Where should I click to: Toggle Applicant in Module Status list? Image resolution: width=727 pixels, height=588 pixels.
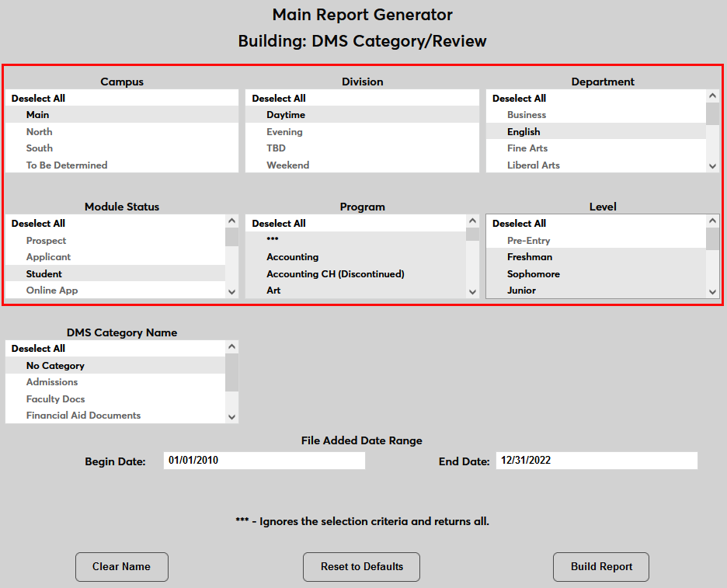(x=48, y=257)
